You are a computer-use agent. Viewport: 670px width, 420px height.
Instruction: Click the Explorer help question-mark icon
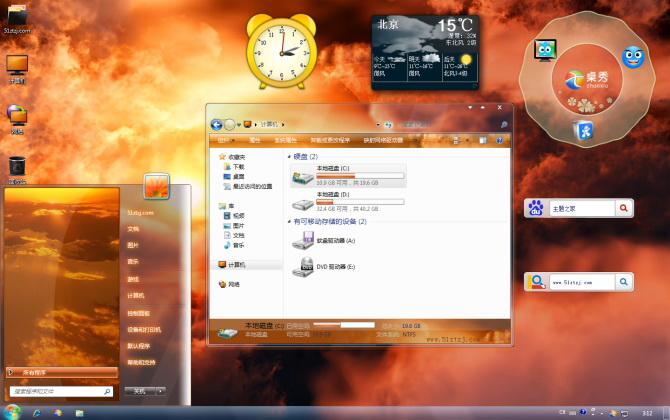click(x=499, y=140)
